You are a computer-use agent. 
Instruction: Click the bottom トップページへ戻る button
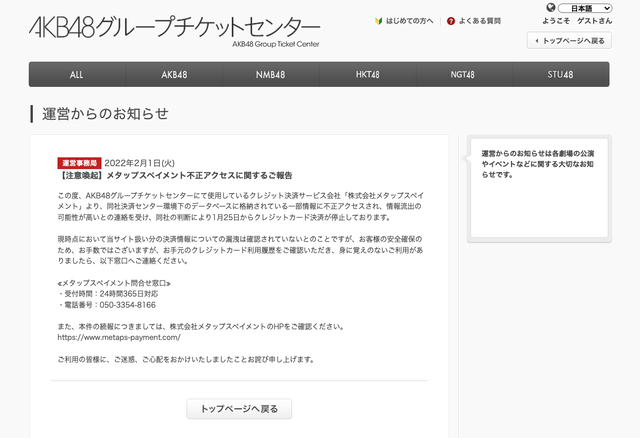(239, 409)
